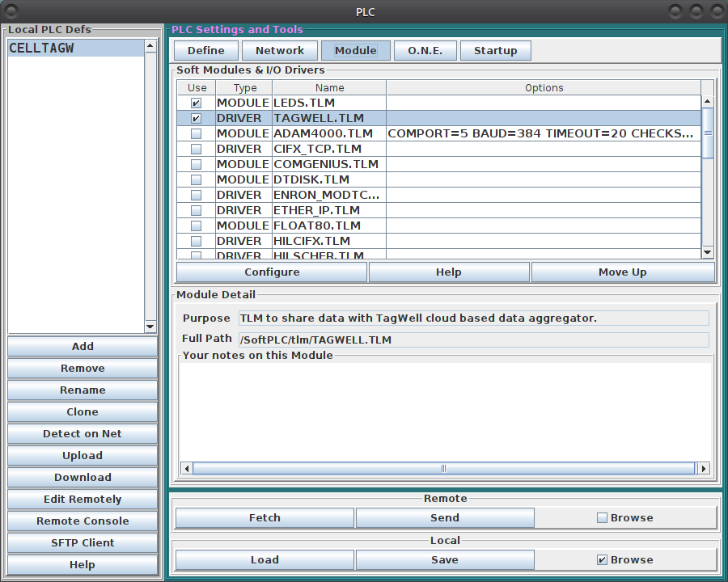Screen dimensions: 728x582
Task: Select the FLOAT80.TLM module row
Action: (x=317, y=226)
